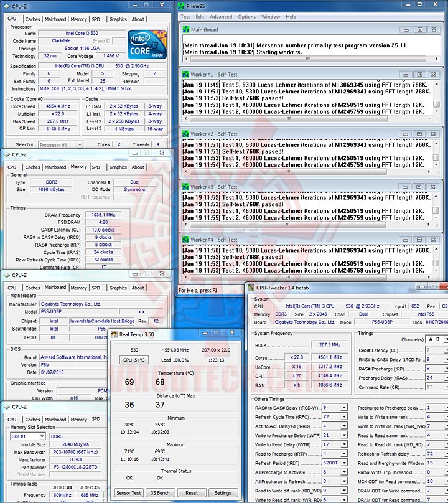Open About tab in top CPU-Z window
The width and height of the screenshot is (448, 503).
pyautogui.click(x=138, y=19)
